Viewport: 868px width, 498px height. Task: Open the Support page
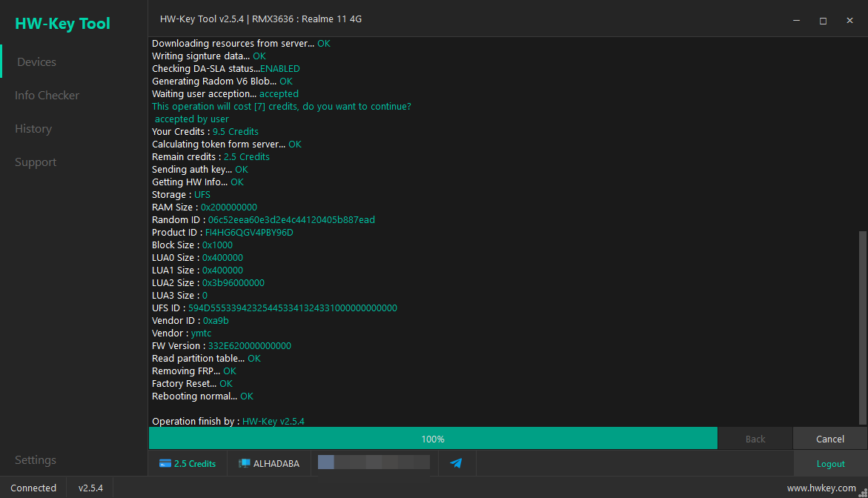tap(36, 162)
